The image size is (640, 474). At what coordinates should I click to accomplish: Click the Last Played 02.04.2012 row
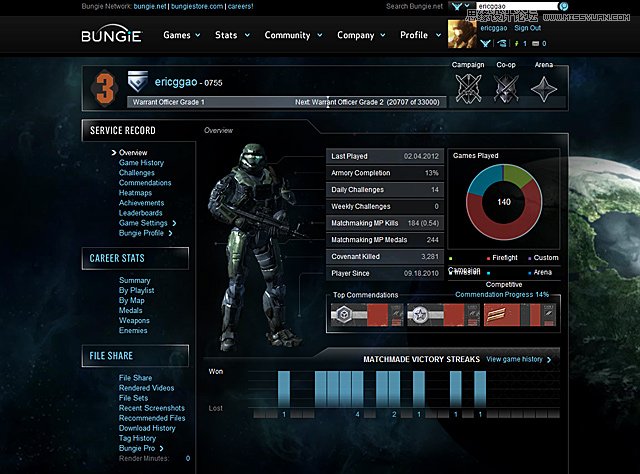tap(384, 156)
